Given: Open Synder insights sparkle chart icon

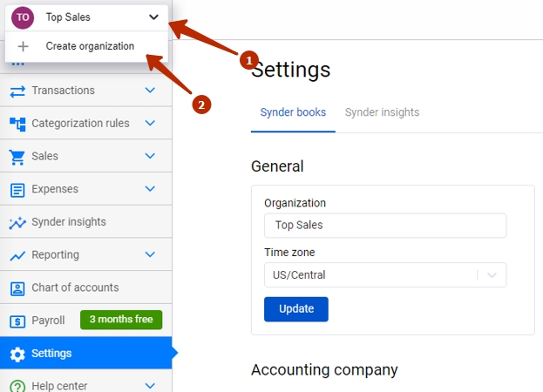Looking at the screenshot, I should tap(17, 223).
